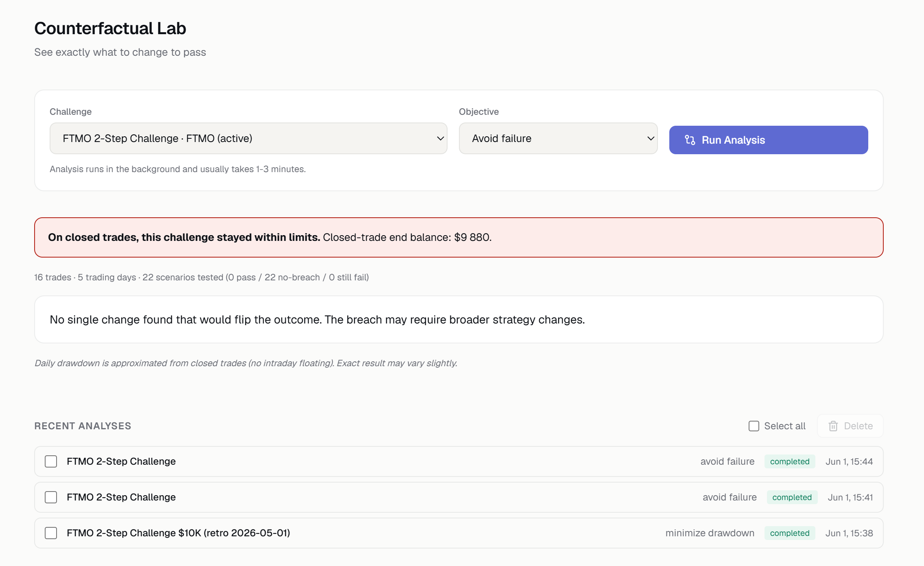Click the 'See exactly what to change to pass' subtitle

point(120,52)
